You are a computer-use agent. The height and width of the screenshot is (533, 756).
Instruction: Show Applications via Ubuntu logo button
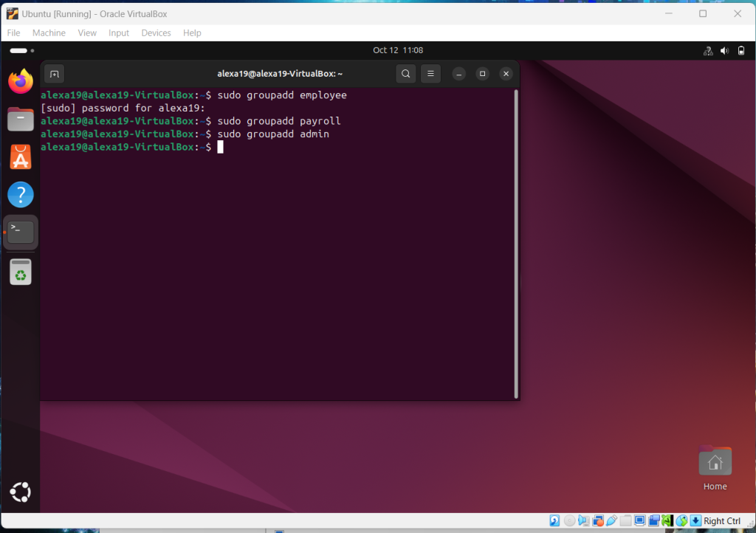[x=21, y=492]
